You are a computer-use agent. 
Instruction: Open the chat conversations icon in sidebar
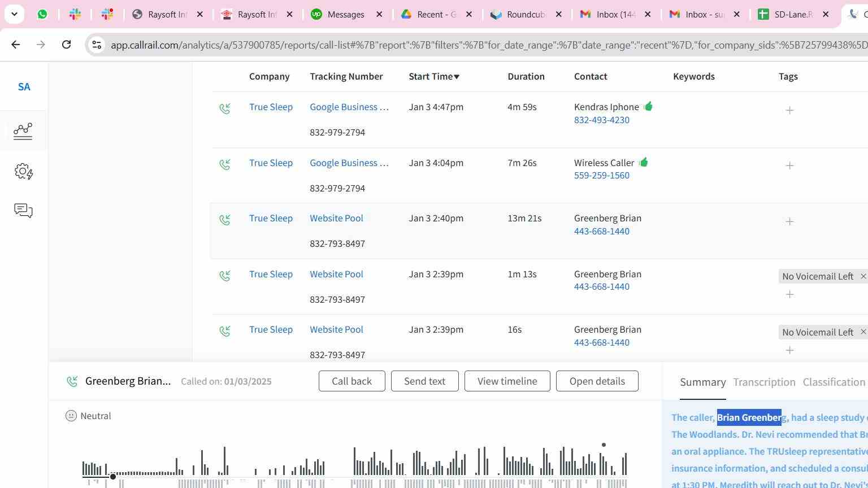point(23,211)
